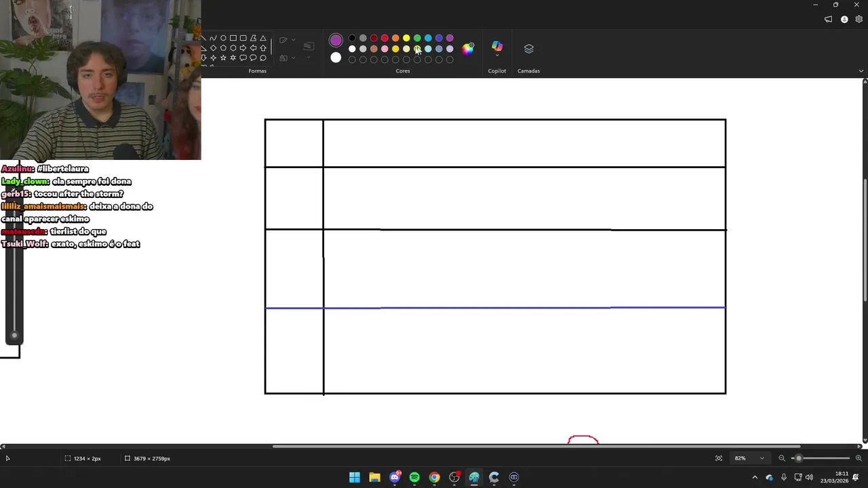
Task: Select the pentagon shape
Action: [223, 48]
